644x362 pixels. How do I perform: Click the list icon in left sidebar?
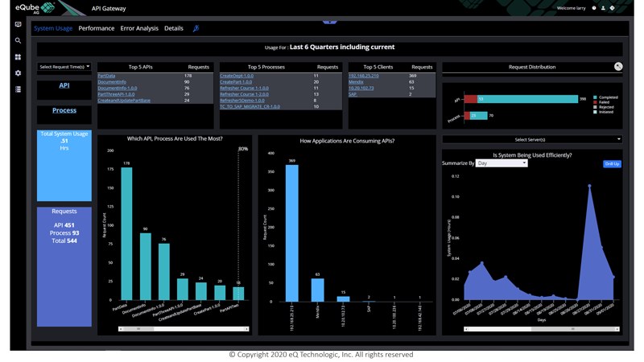(x=18, y=89)
